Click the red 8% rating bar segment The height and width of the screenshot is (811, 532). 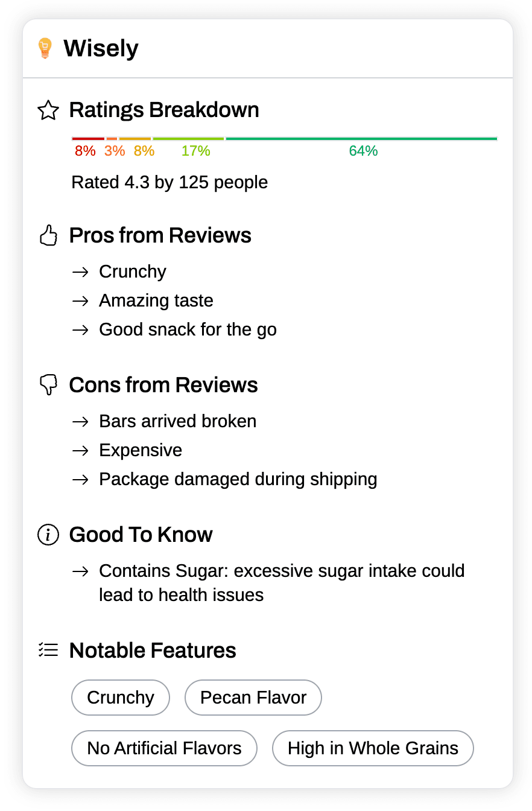[x=88, y=139]
